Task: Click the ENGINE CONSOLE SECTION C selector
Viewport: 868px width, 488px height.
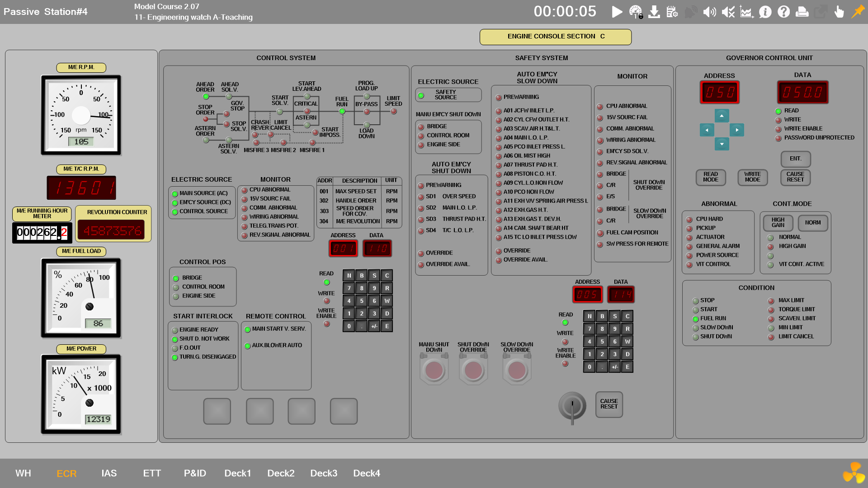Action: (x=555, y=37)
